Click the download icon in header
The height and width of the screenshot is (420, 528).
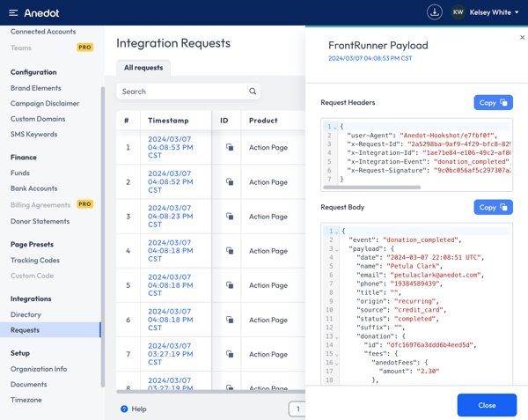pyautogui.click(x=435, y=12)
